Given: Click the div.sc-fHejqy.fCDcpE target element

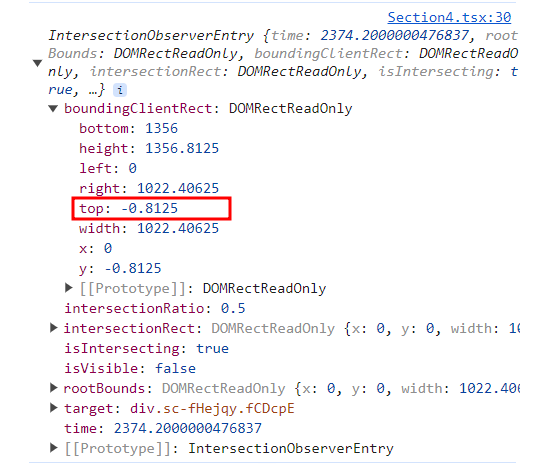Looking at the screenshot, I should (x=212, y=408).
